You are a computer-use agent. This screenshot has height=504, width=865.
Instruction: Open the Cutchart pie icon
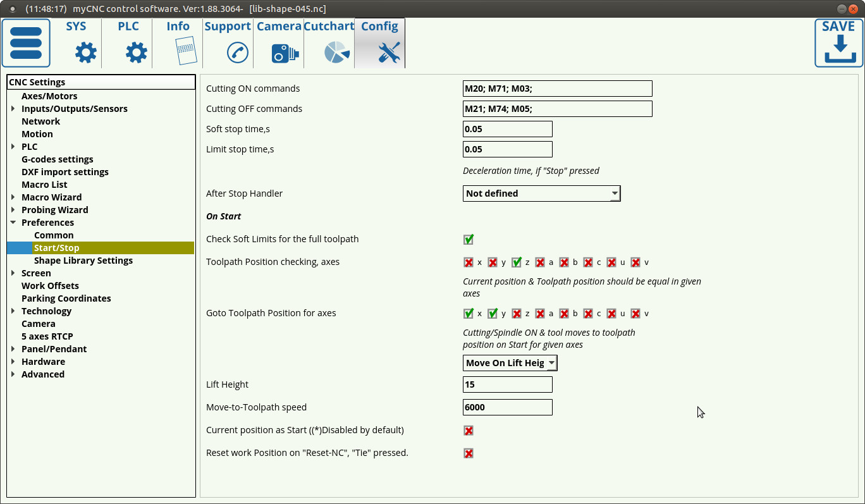(336, 52)
